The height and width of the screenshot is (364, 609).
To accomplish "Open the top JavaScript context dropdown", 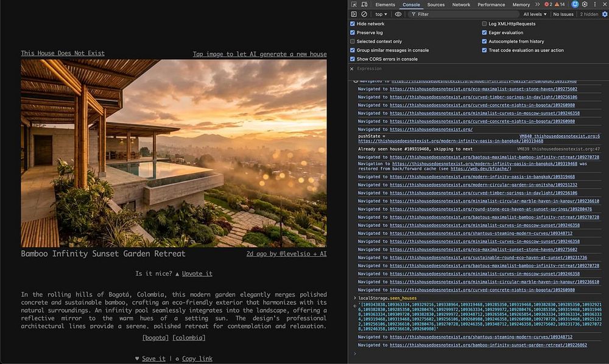I will point(381,14).
